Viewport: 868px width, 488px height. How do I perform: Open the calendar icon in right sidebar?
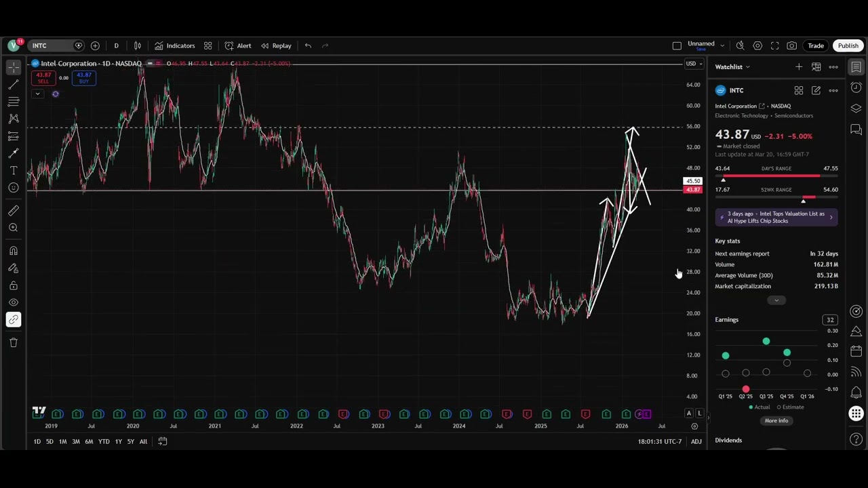pyautogui.click(x=856, y=351)
